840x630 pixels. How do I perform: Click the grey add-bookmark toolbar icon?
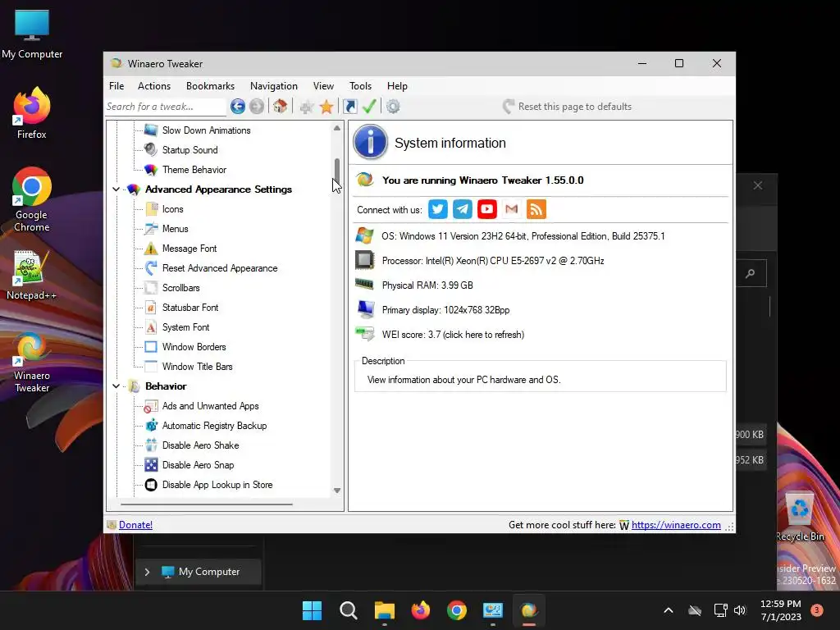(x=307, y=107)
